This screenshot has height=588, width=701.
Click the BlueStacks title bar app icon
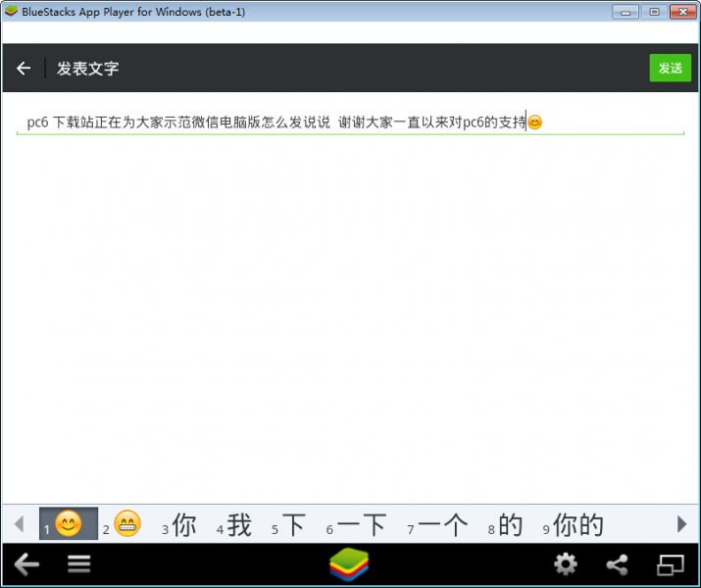(11, 11)
